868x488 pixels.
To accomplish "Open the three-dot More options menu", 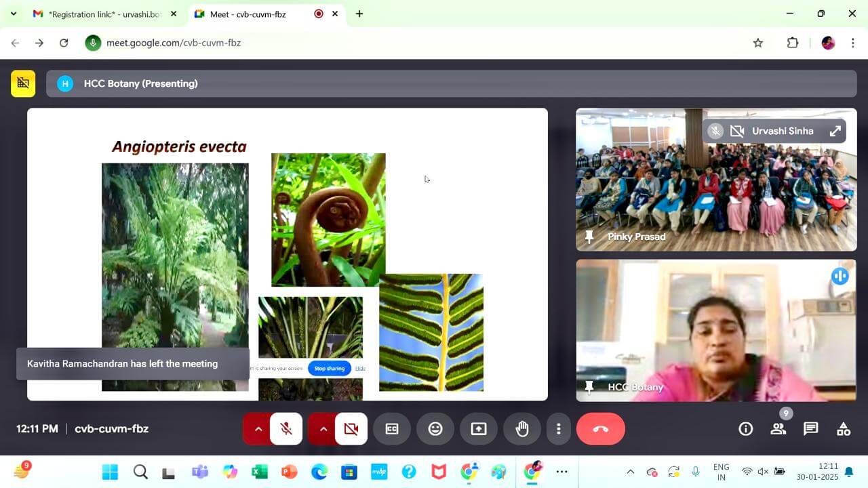I will click(x=558, y=429).
